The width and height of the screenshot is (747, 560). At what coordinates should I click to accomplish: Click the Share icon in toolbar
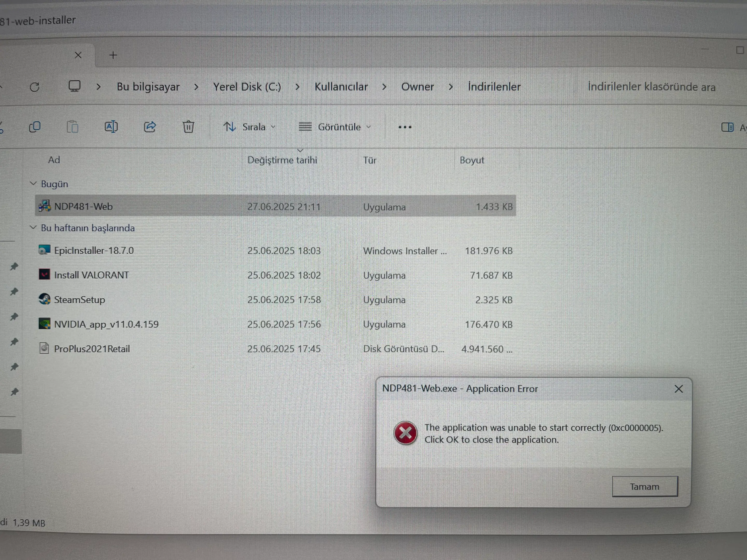pyautogui.click(x=150, y=127)
